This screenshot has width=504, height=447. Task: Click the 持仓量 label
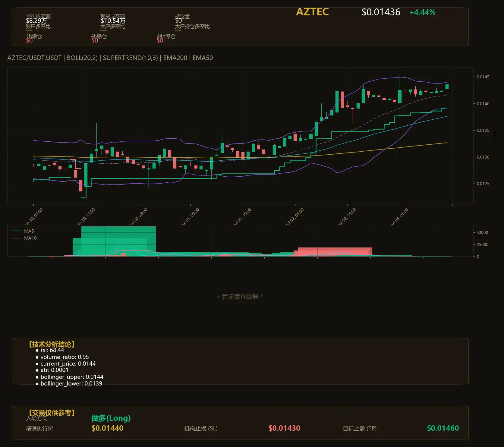[x=182, y=16]
